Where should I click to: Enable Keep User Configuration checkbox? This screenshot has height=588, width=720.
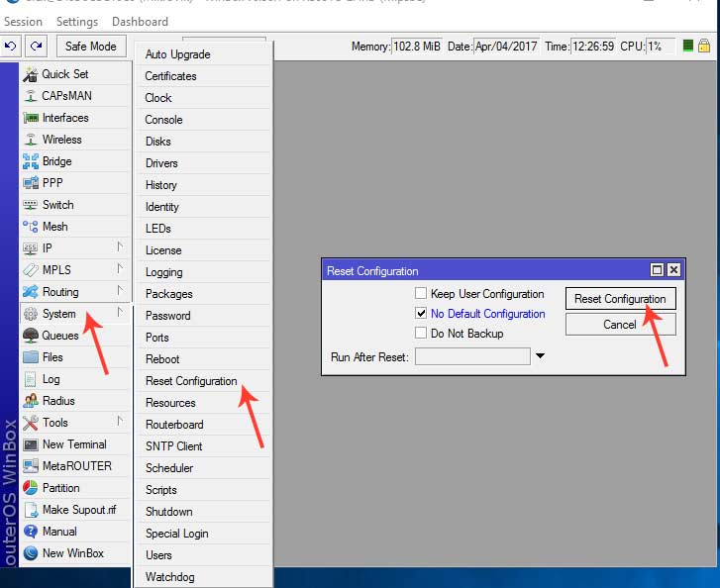(421, 293)
